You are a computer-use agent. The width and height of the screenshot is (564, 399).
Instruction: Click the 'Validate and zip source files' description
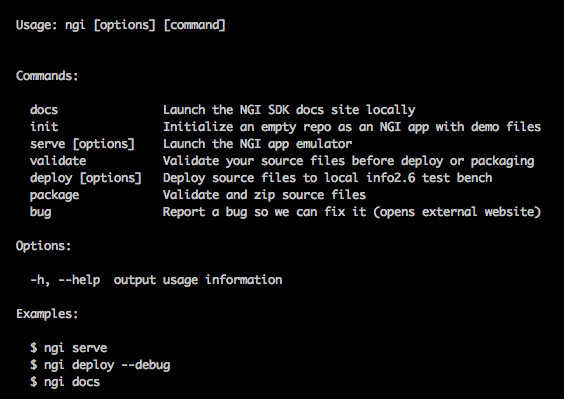click(x=264, y=195)
